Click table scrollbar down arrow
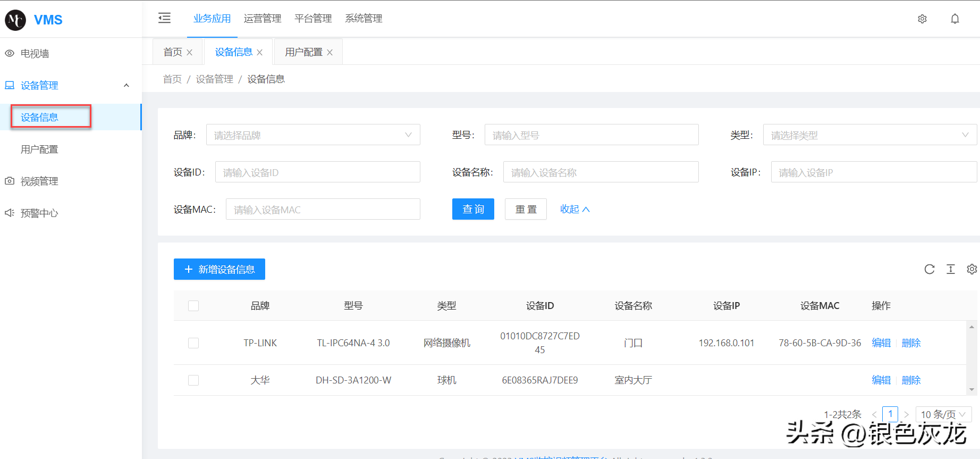 971,390
